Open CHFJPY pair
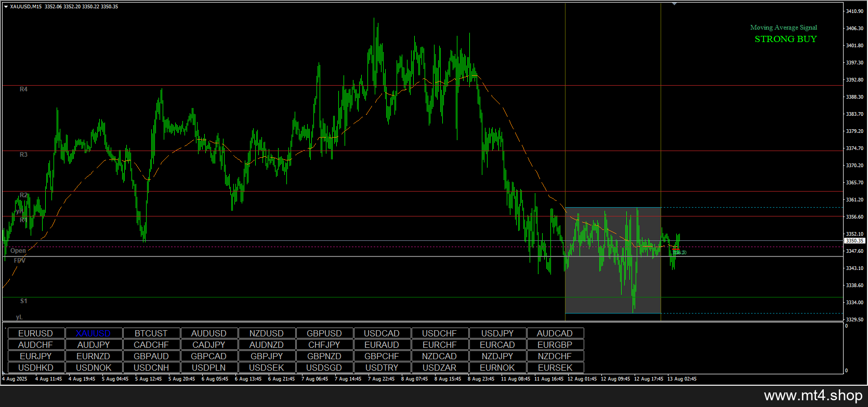Image resolution: width=868 pixels, height=407 pixels. [x=324, y=345]
